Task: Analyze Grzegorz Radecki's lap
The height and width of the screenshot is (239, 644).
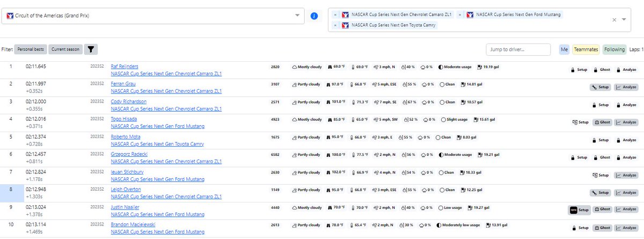Action: tap(626, 157)
